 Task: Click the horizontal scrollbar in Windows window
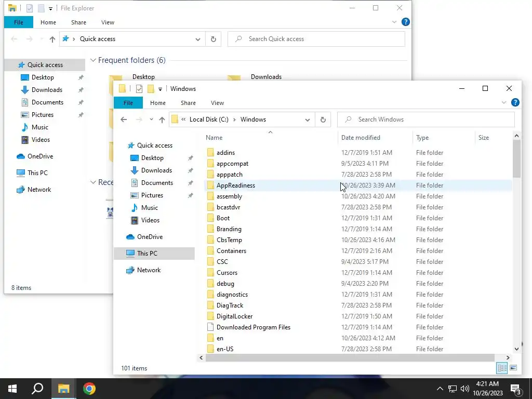pyautogui.click(x=350, y=357)
